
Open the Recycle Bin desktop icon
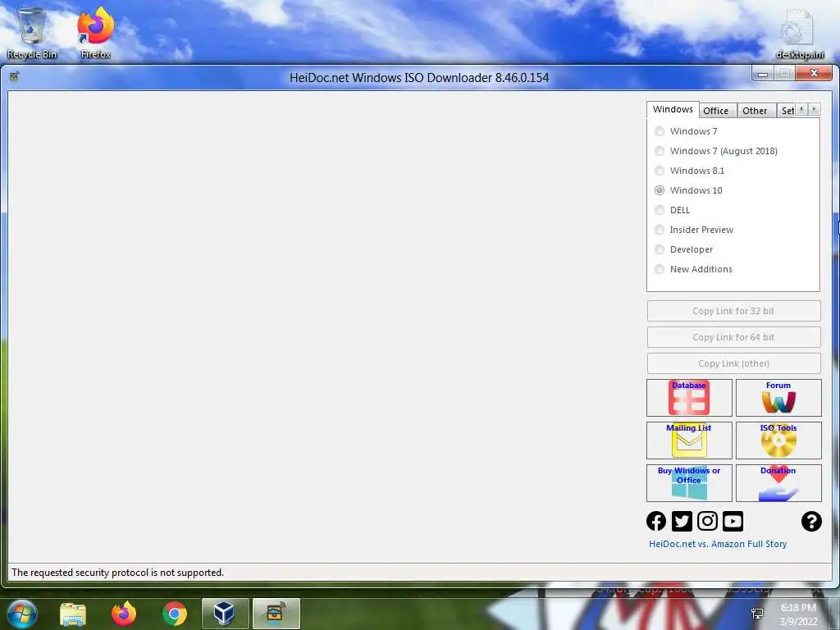[x=32, y=33]
